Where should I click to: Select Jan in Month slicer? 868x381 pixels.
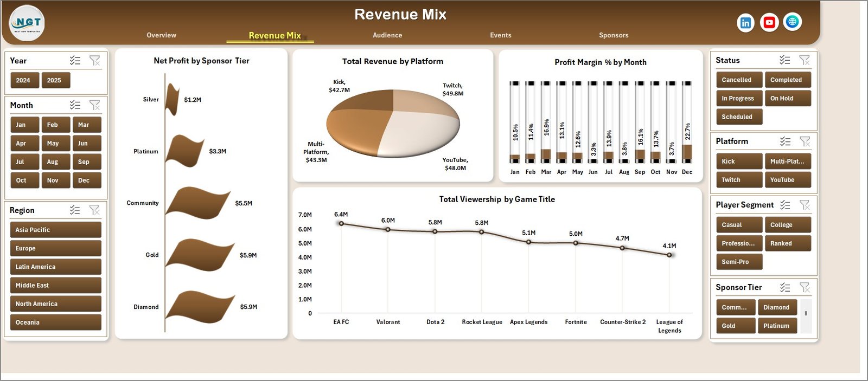24,125
